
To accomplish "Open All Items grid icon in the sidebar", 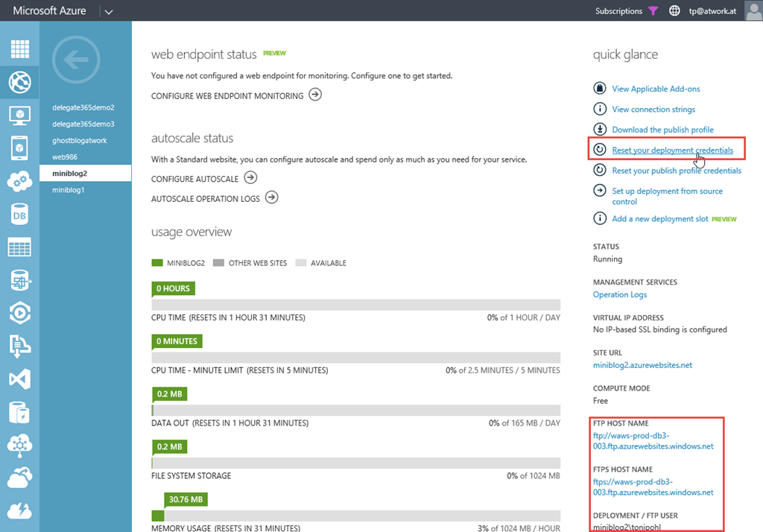I will click(x=19, y=49).
